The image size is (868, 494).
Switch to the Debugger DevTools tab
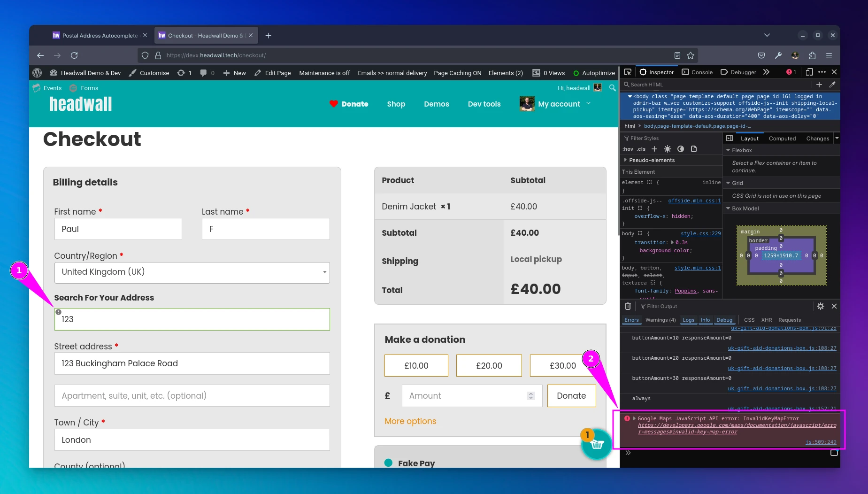(738, 72)
